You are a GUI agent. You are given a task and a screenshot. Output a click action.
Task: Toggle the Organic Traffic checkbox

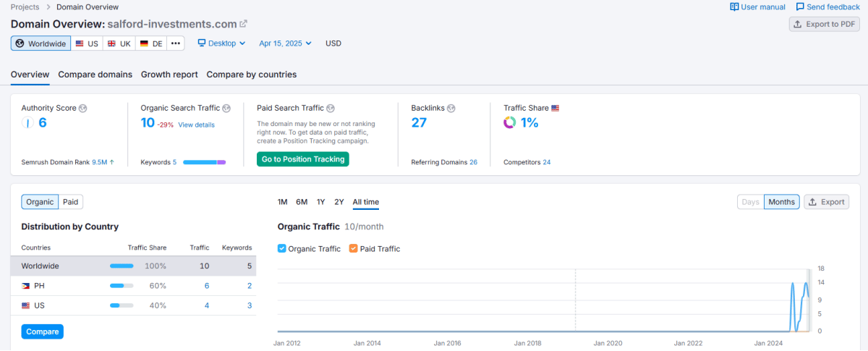tap(282, 248)
